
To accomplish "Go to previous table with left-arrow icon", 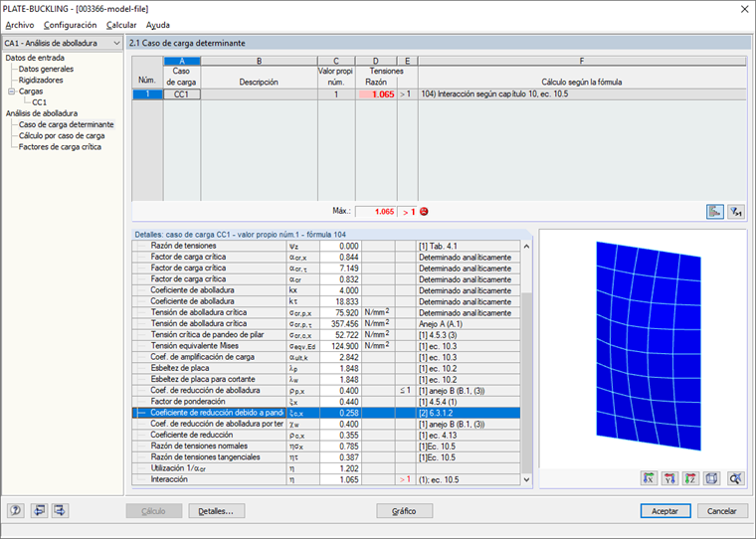I will click(39, 510).
